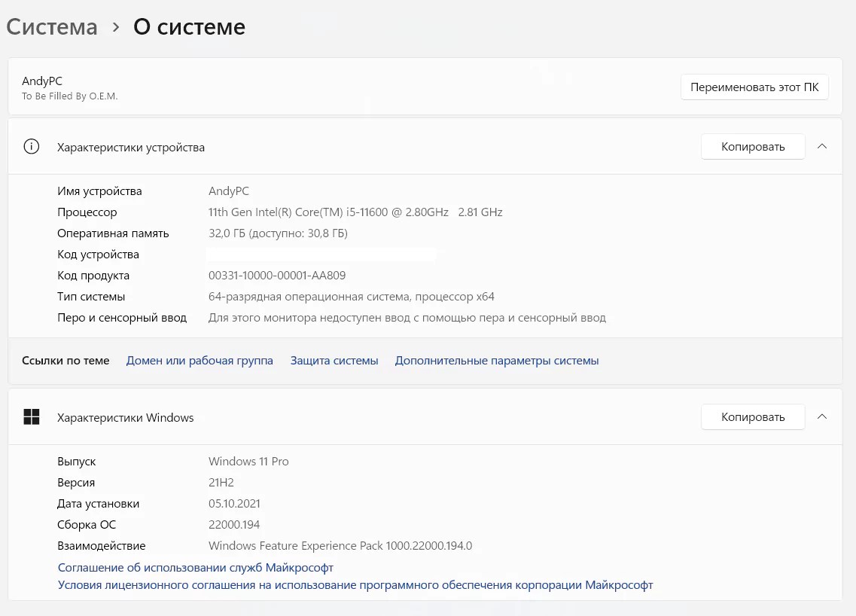Viewport: 856px width, 616px height.
Task: Click the Перо и сенсорный ввод value
Action: click(407, 317)
